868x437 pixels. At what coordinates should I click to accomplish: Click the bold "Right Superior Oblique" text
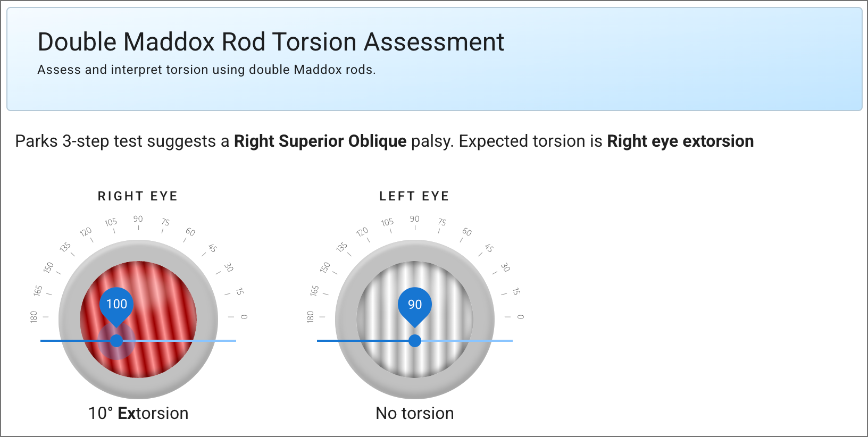point(320,141)
